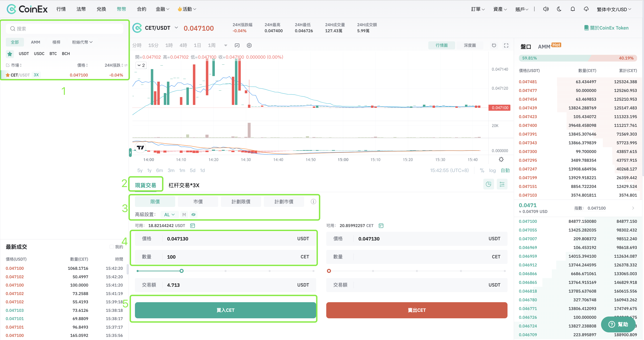
Task: Open the 合約 menu item
Action: [x=141, y=9]
